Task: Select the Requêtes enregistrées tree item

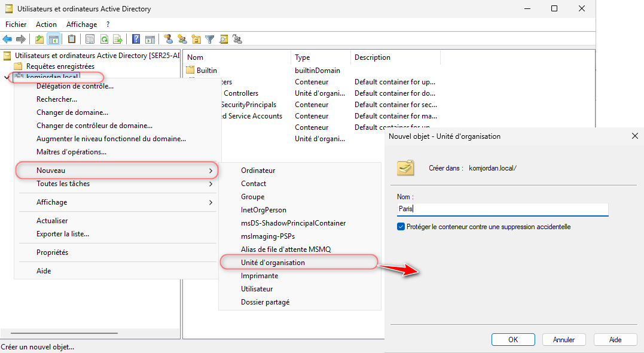Action: [x=60, y=66]
